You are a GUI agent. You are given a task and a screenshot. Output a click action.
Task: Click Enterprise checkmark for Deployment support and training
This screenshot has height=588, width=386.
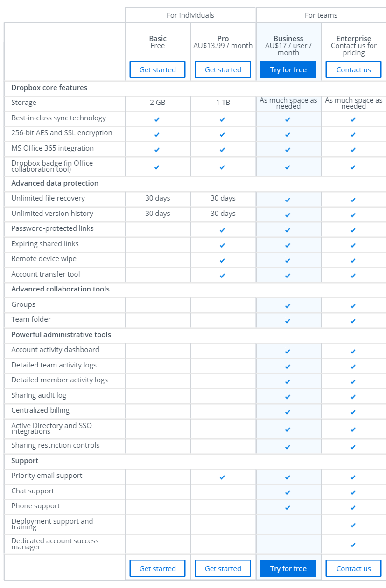(353, 525)
